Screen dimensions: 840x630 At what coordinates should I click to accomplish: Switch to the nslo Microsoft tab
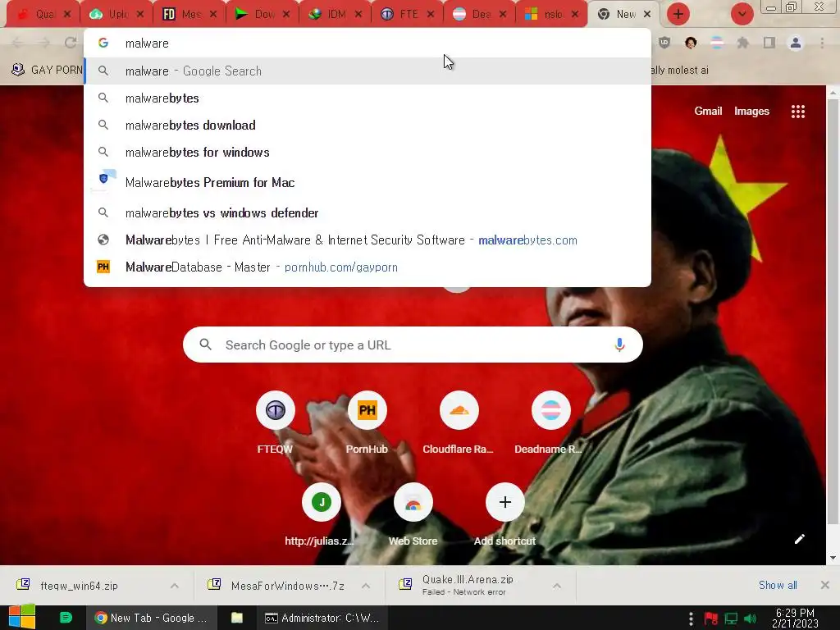pos(551,15)
